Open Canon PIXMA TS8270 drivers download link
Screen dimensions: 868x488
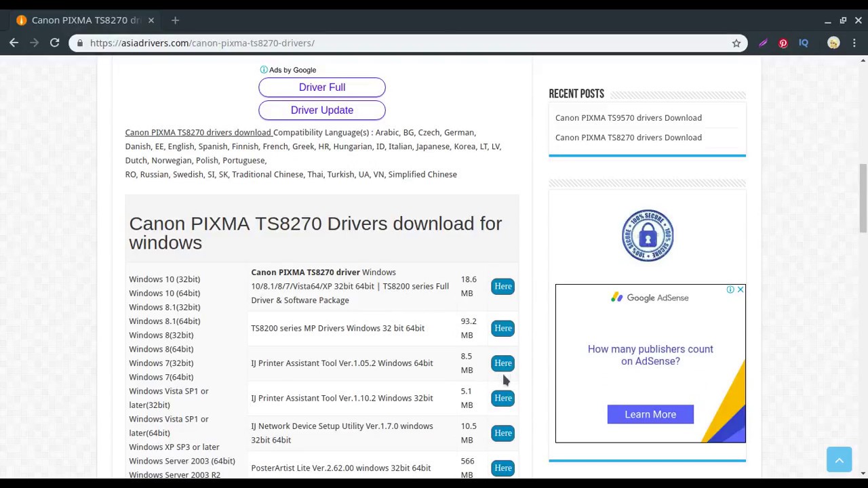point(198,133)
